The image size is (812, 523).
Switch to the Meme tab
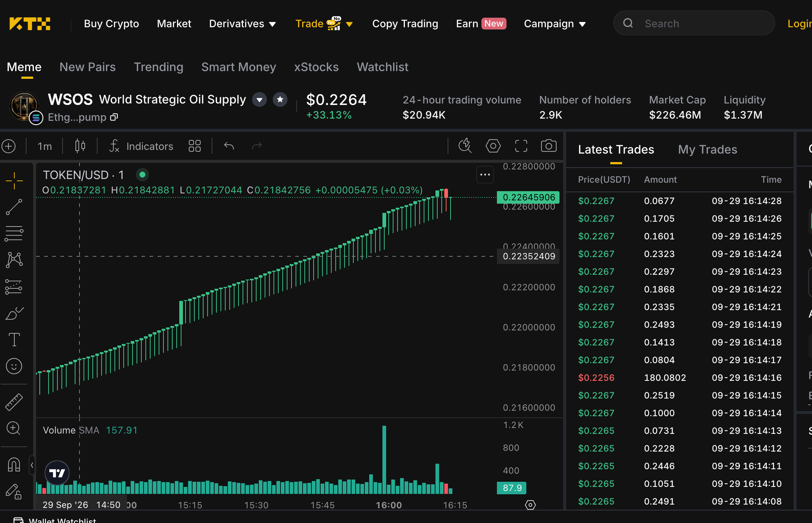[x=24, y=67]
